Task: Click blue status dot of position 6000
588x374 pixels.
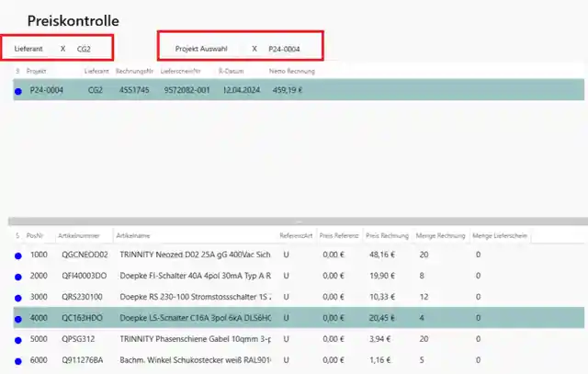Action: click(18, 361)
